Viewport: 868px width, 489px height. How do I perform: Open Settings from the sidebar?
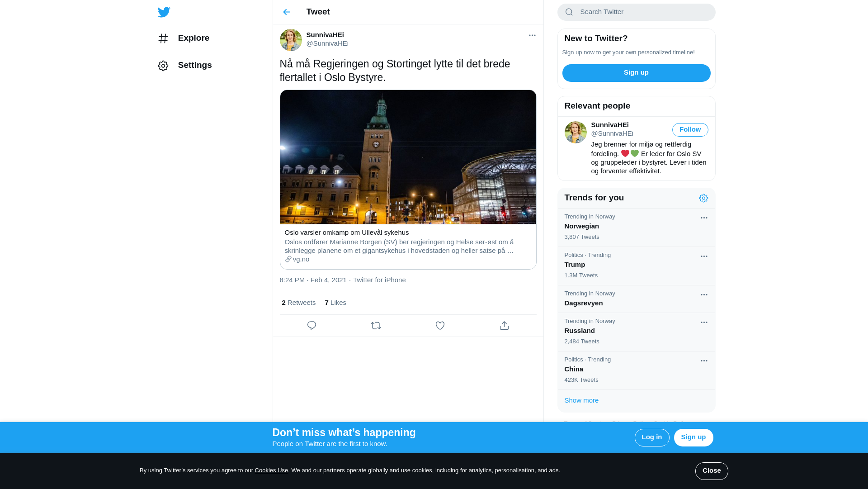click(185, 66)
